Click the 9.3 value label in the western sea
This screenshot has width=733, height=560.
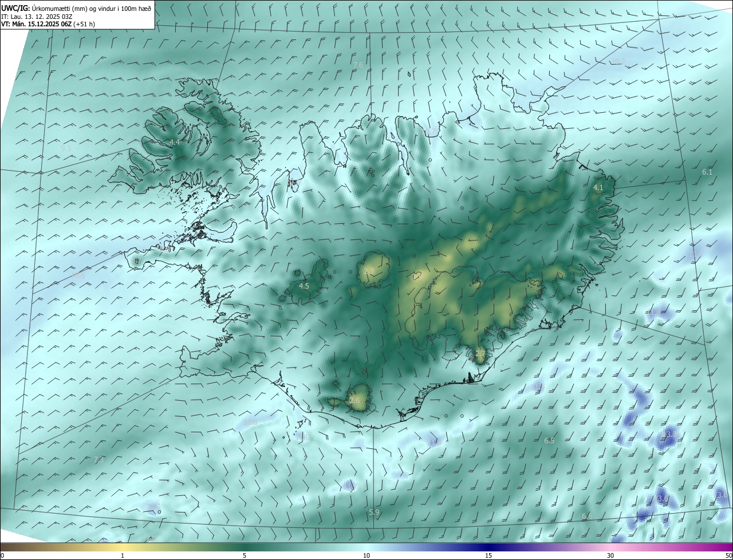(66, 148)
